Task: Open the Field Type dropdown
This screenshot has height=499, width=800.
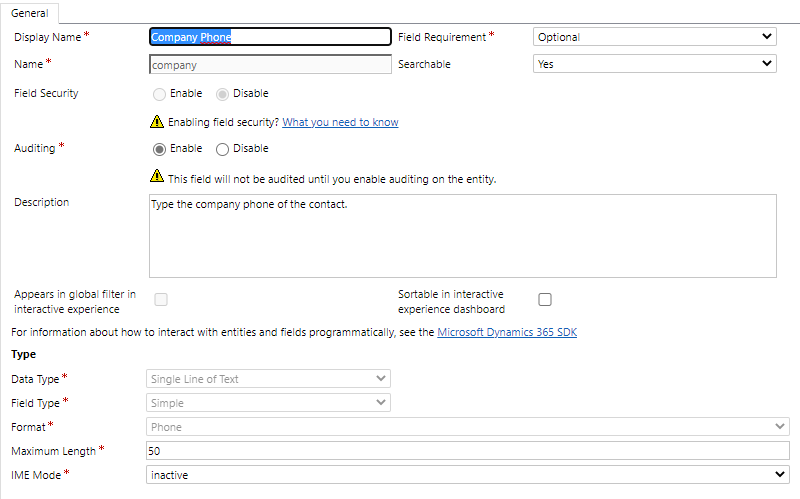Action: coord(269,402)
